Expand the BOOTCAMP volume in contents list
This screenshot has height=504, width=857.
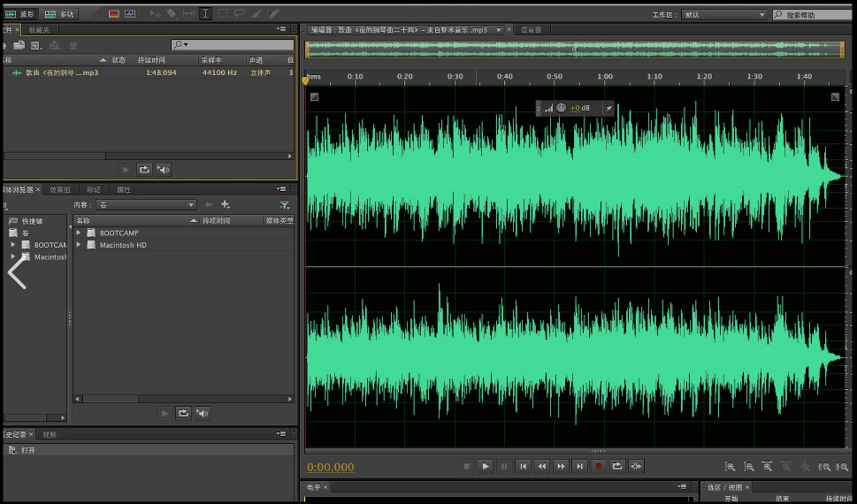coord(79,233)
